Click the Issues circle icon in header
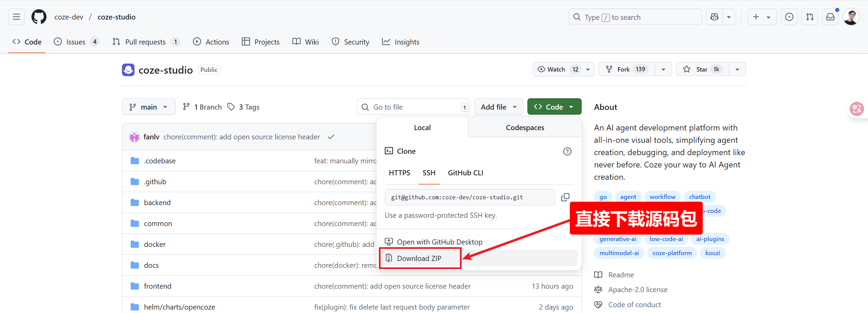868x313 pixels. tap(789, 17)
